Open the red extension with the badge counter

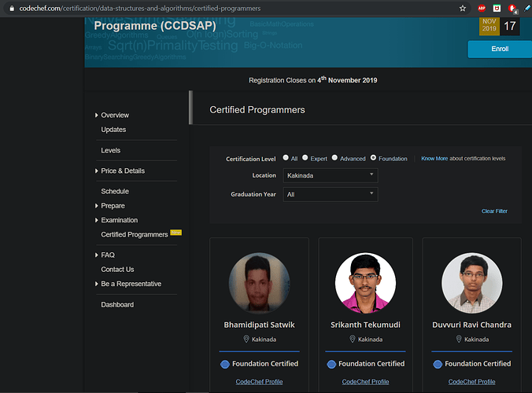pos(512,9)
